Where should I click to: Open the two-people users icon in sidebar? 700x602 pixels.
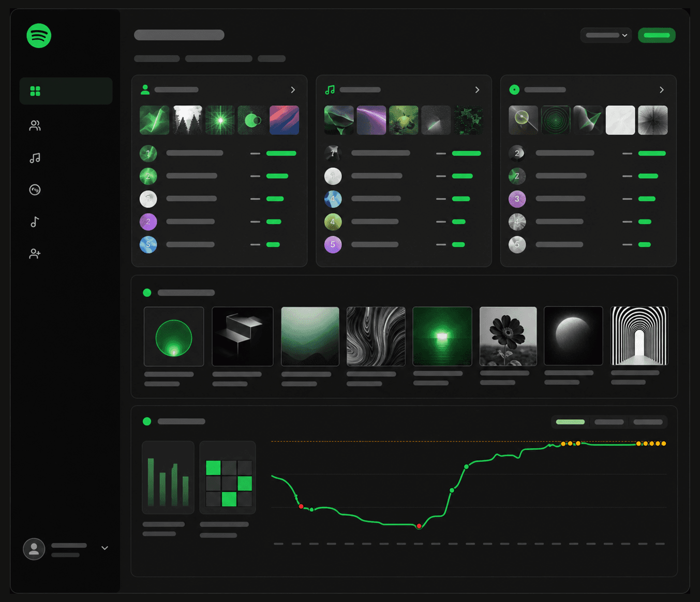[x=35, y=125]
